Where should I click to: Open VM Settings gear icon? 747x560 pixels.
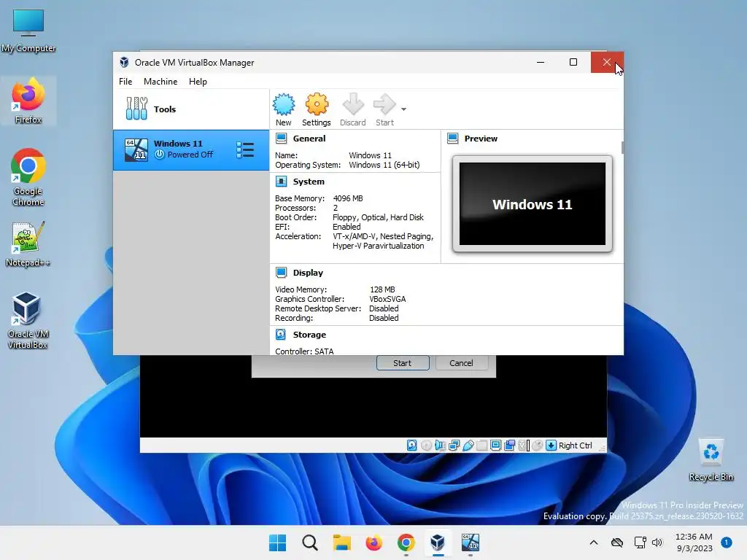tap(317, 109)
